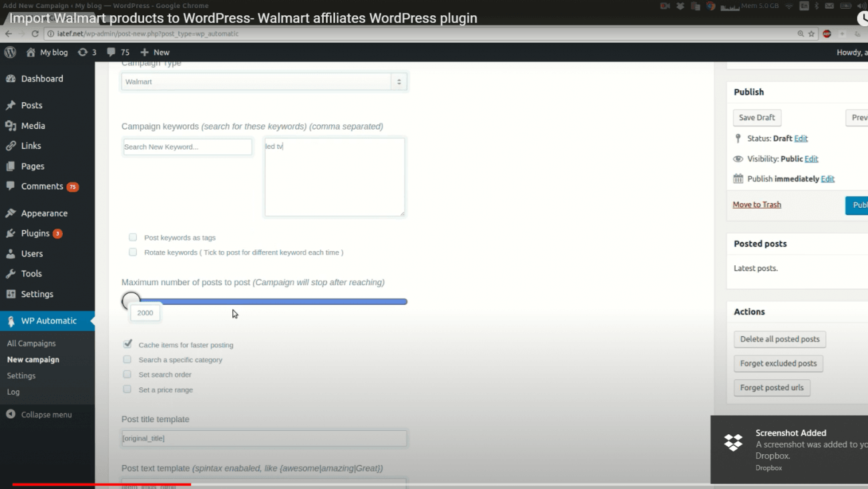This screenshot has width=868, height=489.
Task: Open All Campaigns submenu item
Action: [x=31, y=343]
